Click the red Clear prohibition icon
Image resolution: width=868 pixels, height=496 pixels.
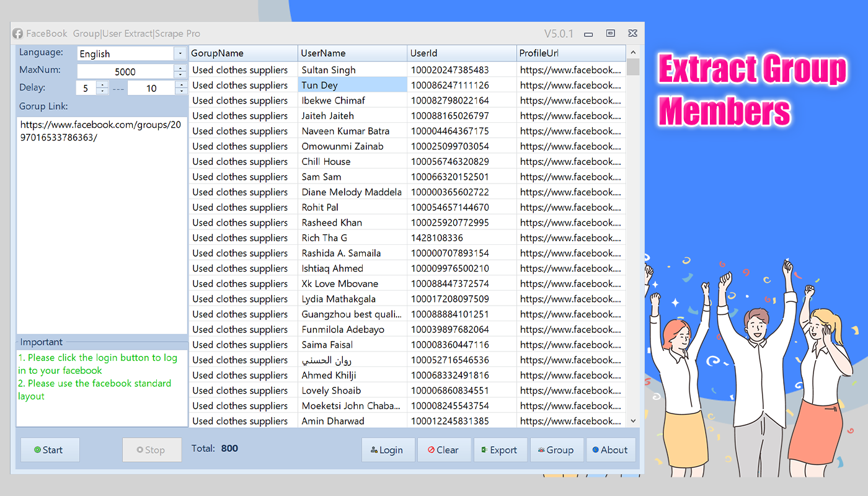click(x=431, y=449)
